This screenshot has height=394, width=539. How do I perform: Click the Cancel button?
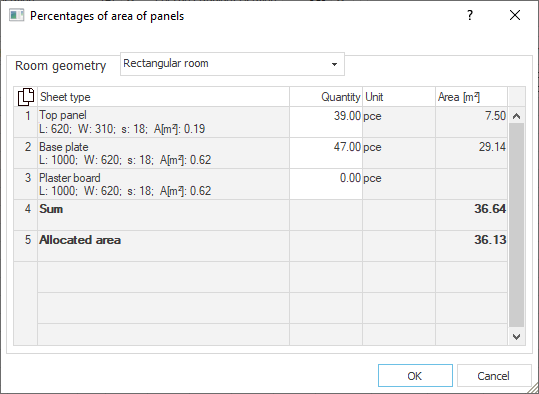point(494,376)
